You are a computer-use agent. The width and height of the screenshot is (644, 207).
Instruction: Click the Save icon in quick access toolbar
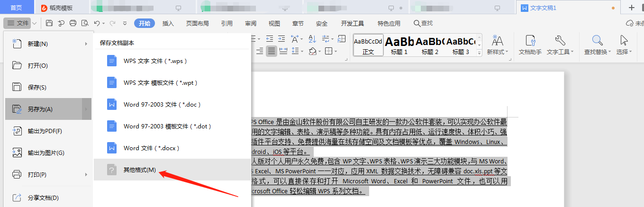click(49, 23)
